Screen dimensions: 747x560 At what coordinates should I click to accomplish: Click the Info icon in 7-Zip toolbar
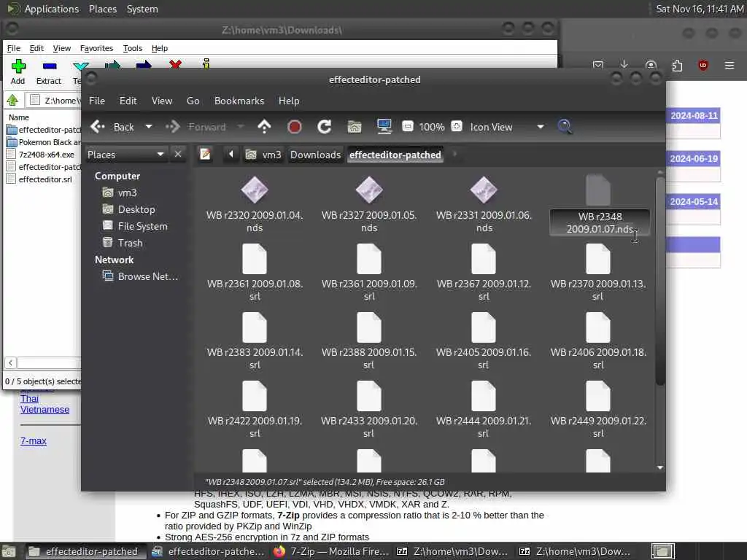pos(206,64)
